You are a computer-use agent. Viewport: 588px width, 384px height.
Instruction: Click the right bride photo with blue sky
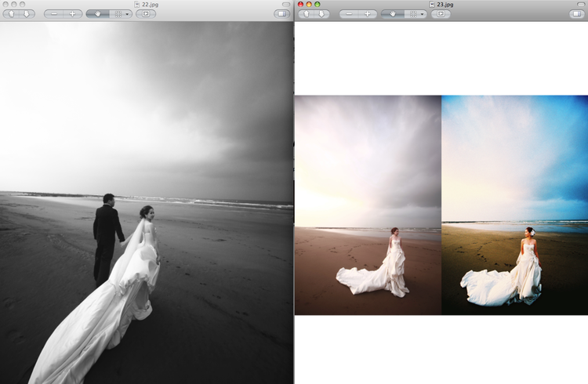[x=515, y=205]
